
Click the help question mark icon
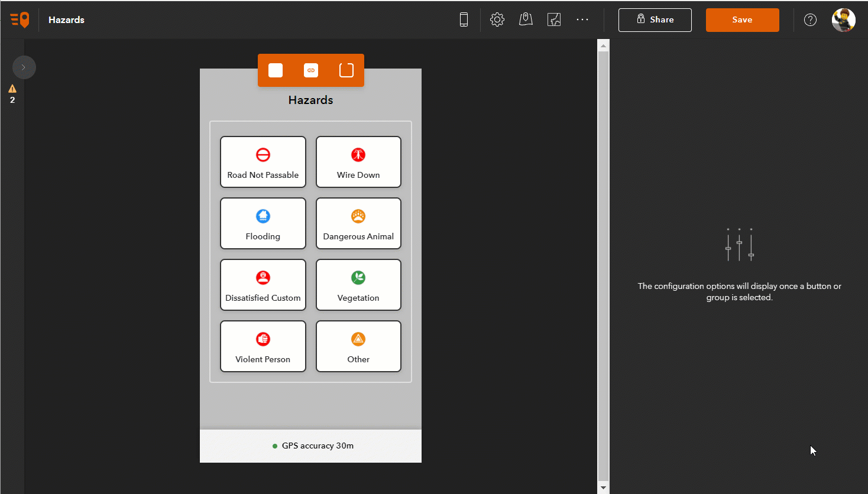coord(810,19)
